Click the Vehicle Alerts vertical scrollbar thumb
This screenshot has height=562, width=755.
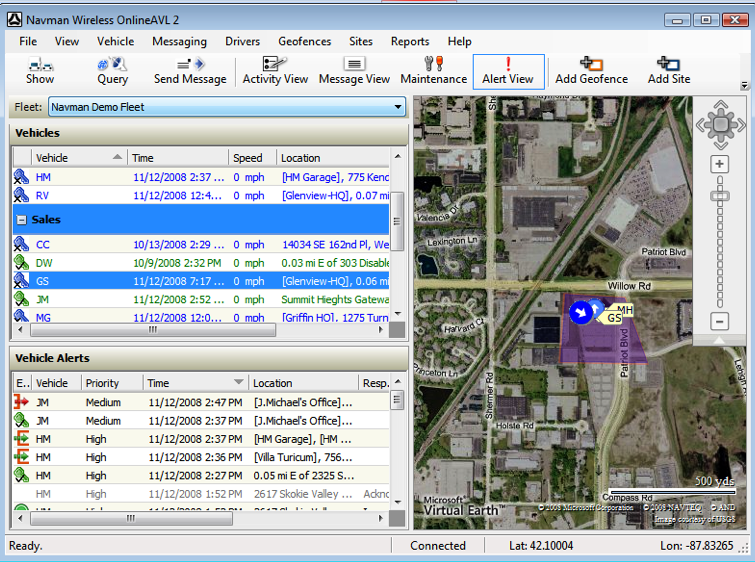point(397,400)
